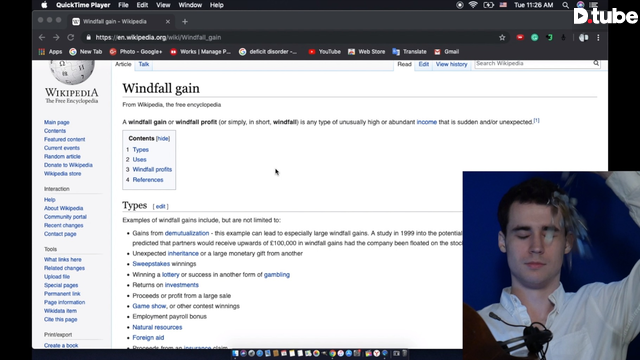Image resolution: width=640 pixels, height=360 pixels.
Task: Jump to References in contents
Action: pos(148,180)
